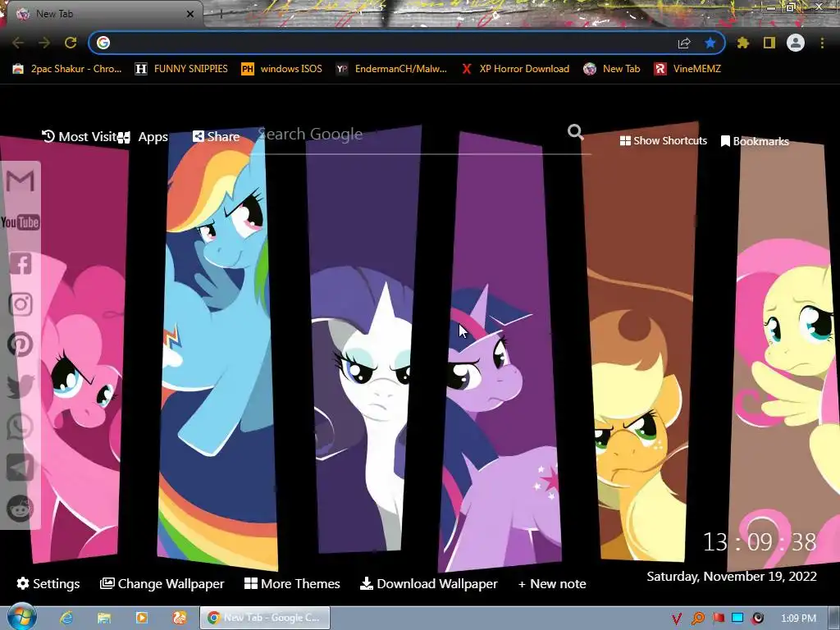Image resolution: width=840 pixels, height=630 pixels.
Task: Open 2pac Shakur bookmark
Action: pyautogui.click(x=67, y=69)
